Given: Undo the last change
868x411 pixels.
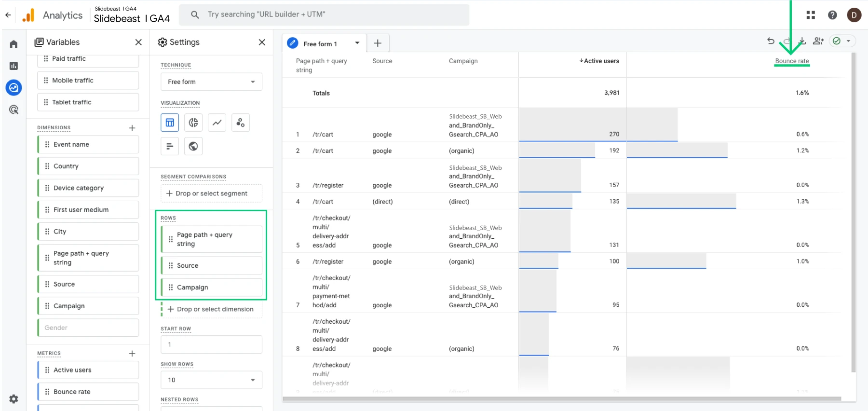Looking at the screenshot, I should tap(771, 41).
